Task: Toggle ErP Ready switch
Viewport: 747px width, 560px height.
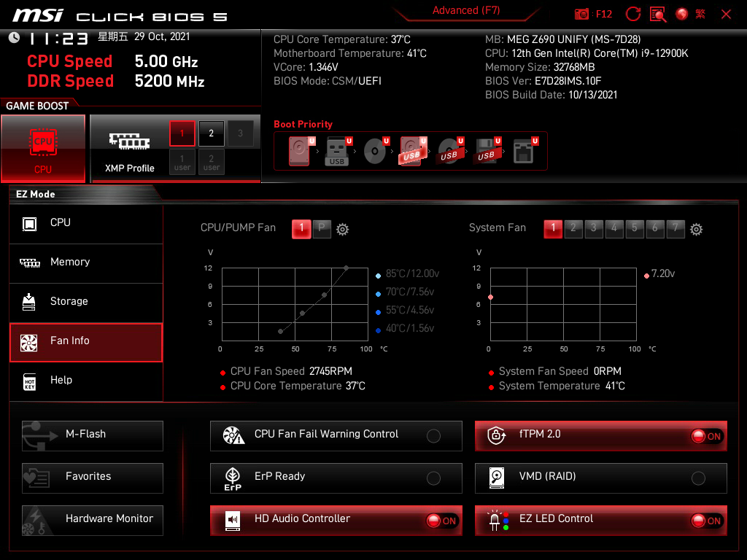Action: pyautogui.click(x=433, y=478)
